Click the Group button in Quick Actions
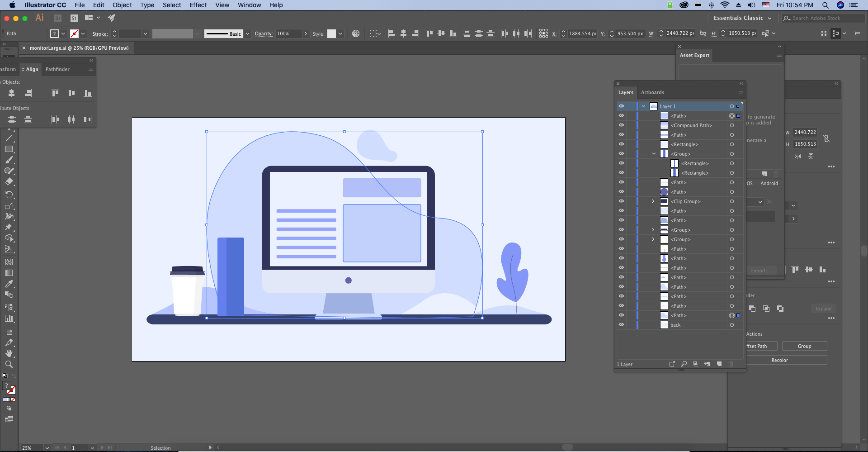This screenshot has height=452, width=868. (804, 346)
